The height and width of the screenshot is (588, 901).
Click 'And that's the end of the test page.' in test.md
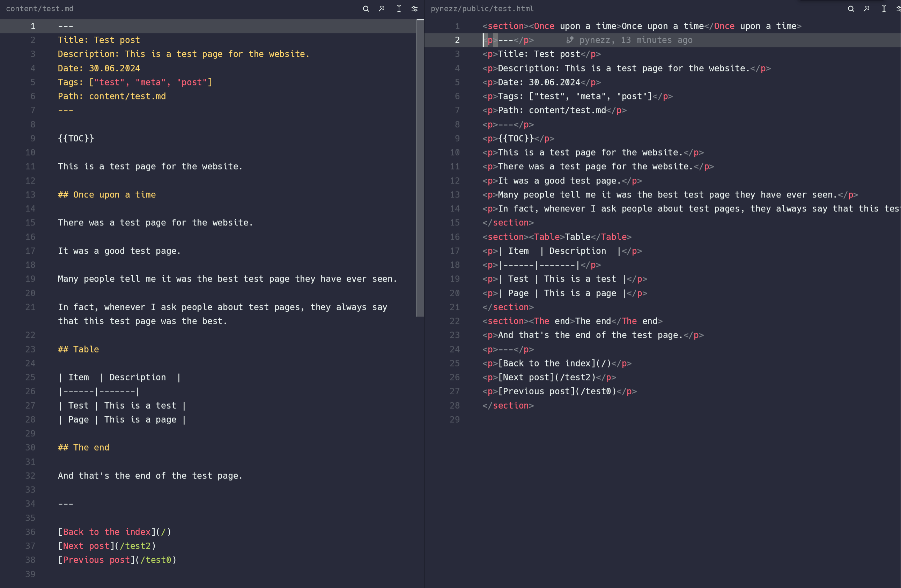click(150, 476)
